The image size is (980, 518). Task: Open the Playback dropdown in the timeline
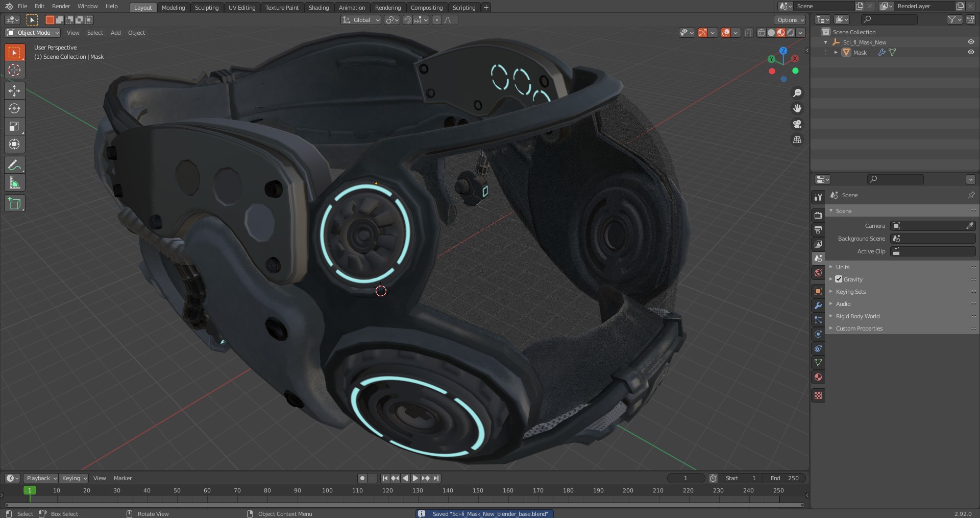[x=41, y=478]
